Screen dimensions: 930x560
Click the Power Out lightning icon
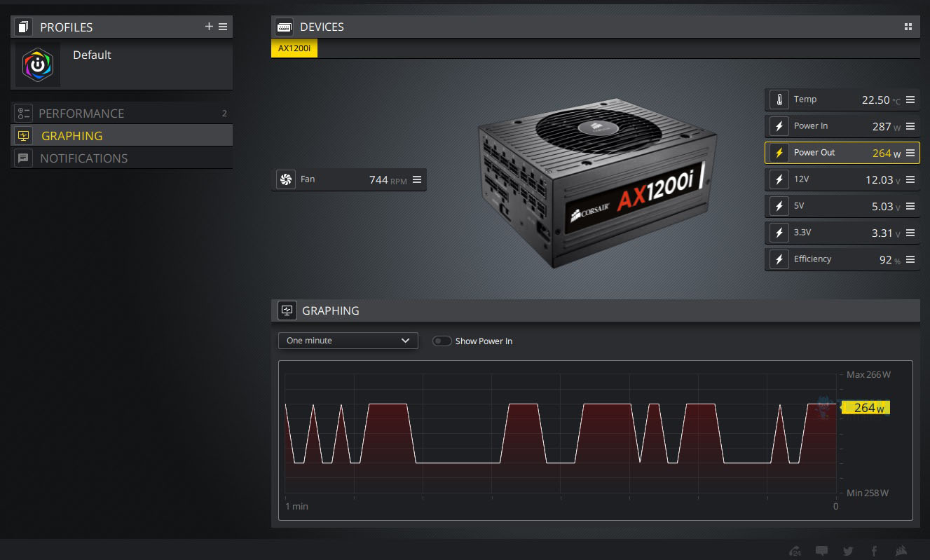tap(779, 153)
